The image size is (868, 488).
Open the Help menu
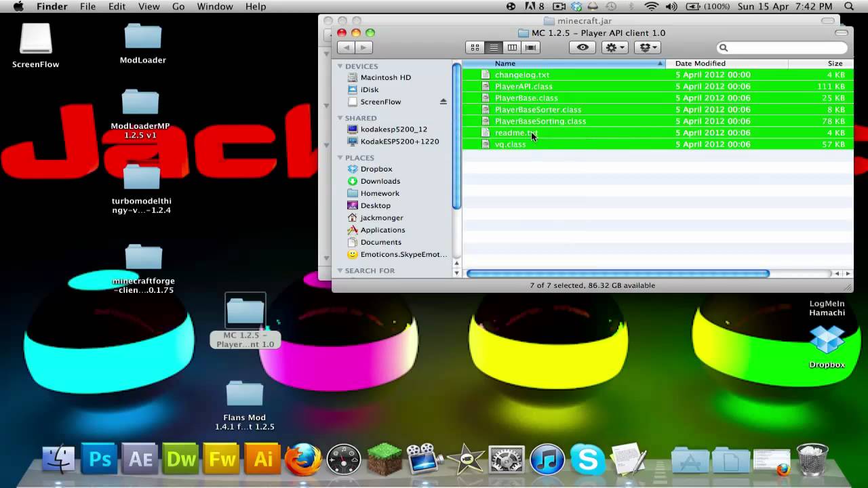256,6
